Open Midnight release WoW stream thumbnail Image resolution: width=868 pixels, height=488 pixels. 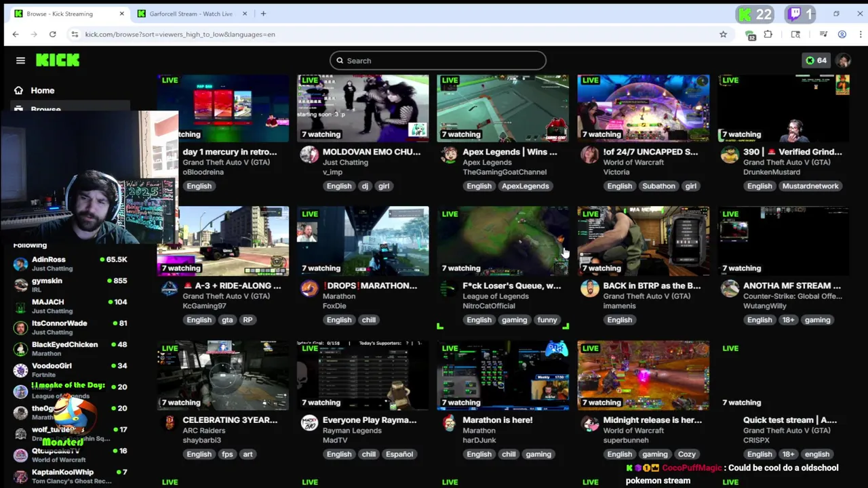(643, 375)
